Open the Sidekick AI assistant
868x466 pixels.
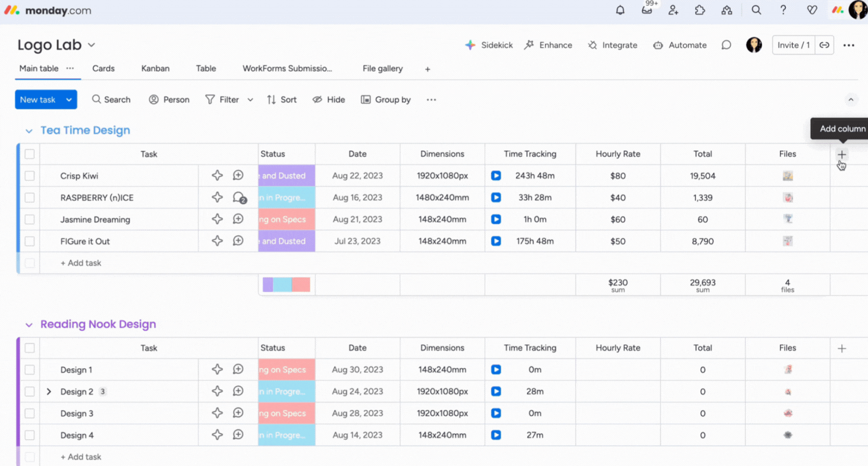pos(489,45)
